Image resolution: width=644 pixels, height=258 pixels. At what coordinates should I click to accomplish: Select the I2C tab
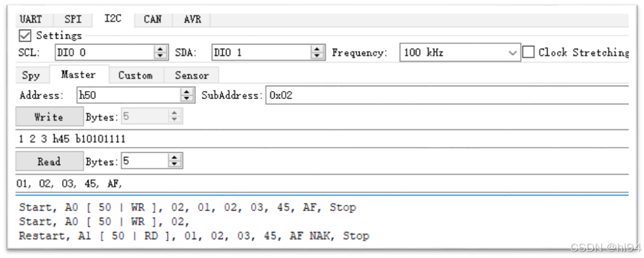113,19
